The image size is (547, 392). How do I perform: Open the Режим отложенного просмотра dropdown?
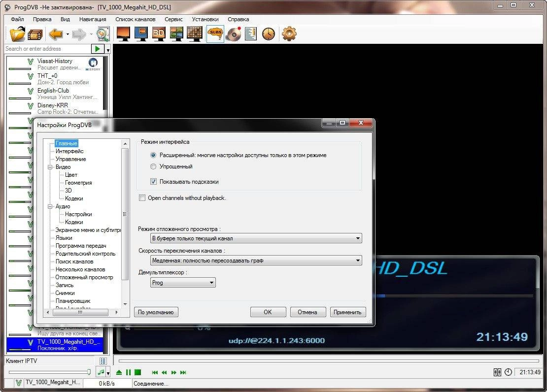256,238
